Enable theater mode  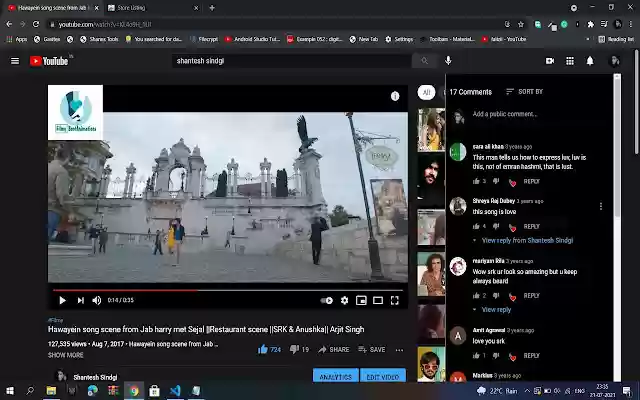coord(378,300)
